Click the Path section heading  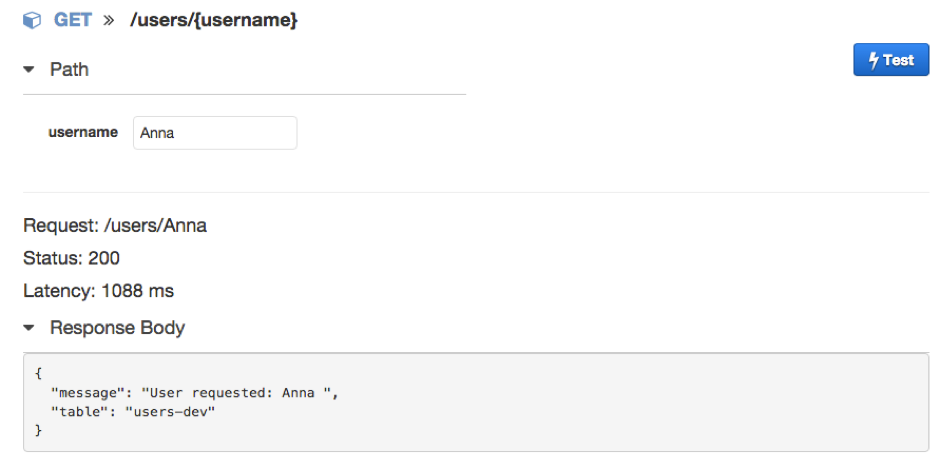coord(69,69)
